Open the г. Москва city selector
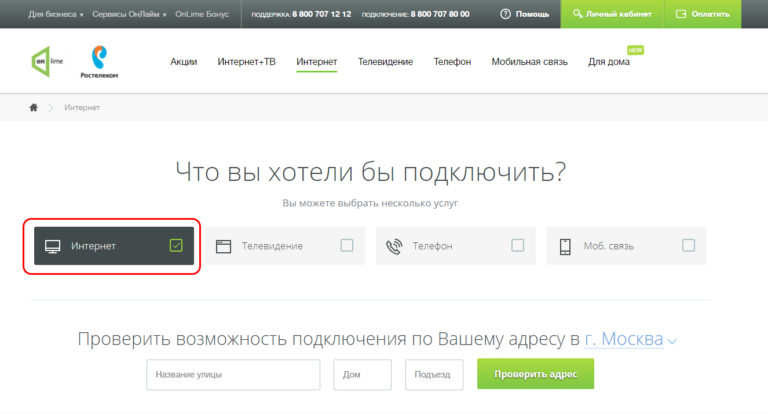This screenshot has width=768, height=414. [x=630, y=339]
